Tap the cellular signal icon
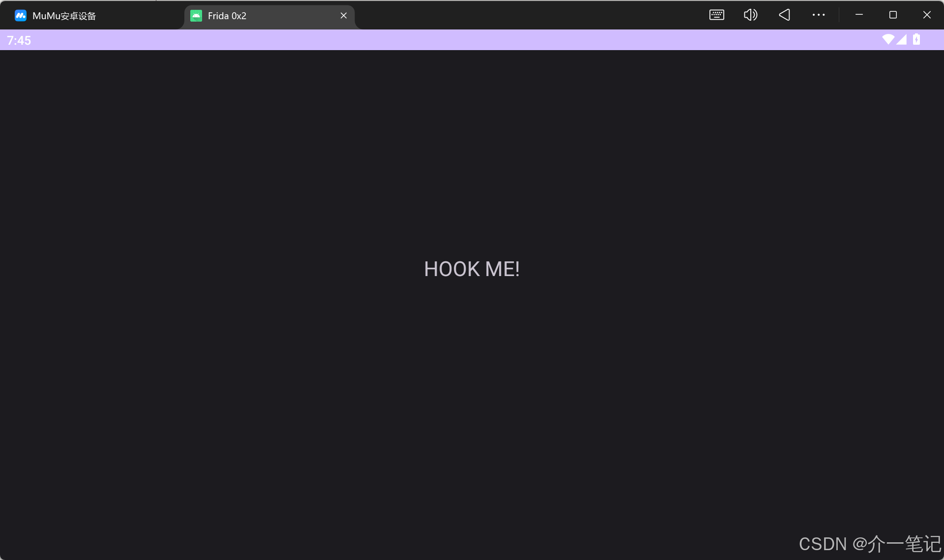 coord(901,40)
